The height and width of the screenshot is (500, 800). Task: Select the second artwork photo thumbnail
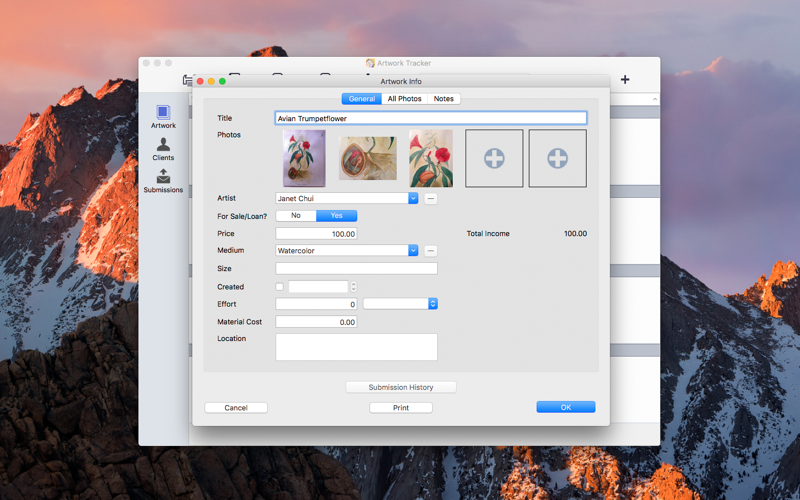pyautogui.click(x=368, y=158)
